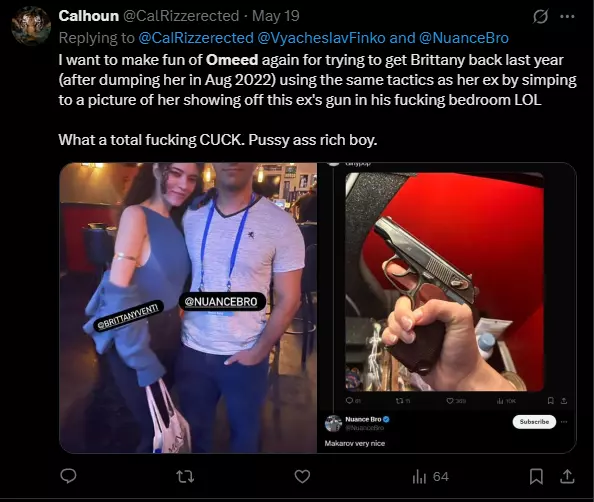Viewport: 594px width, 502px height.
Task: Open view analytics showing 64 views
Action: 430,477
